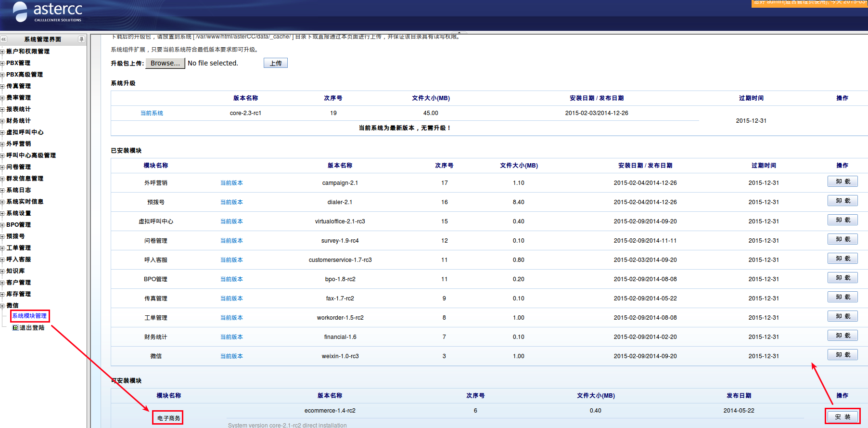The width and height of the screenshot is (868, 428).
Task: Click the 上传 upload button
Action: pyautogui.click(x=276, y=63)
